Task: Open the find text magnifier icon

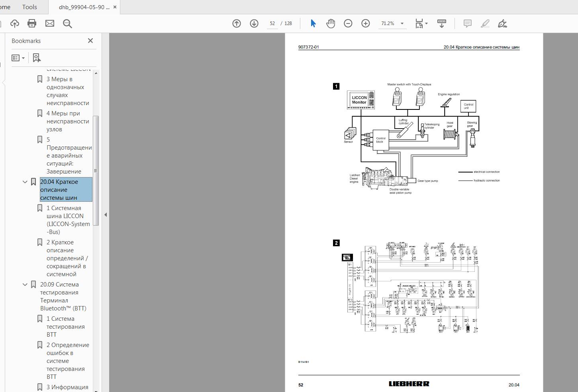Action: click(x=67, y=23)
